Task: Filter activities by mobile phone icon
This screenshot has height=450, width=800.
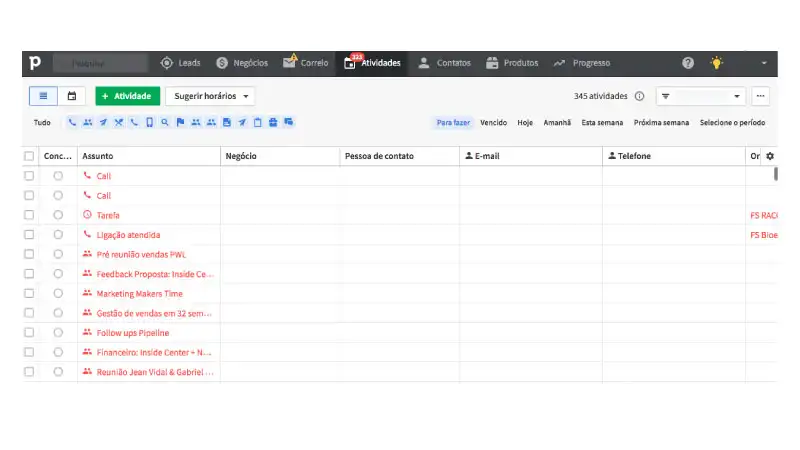Action: (x=149, y=122)
